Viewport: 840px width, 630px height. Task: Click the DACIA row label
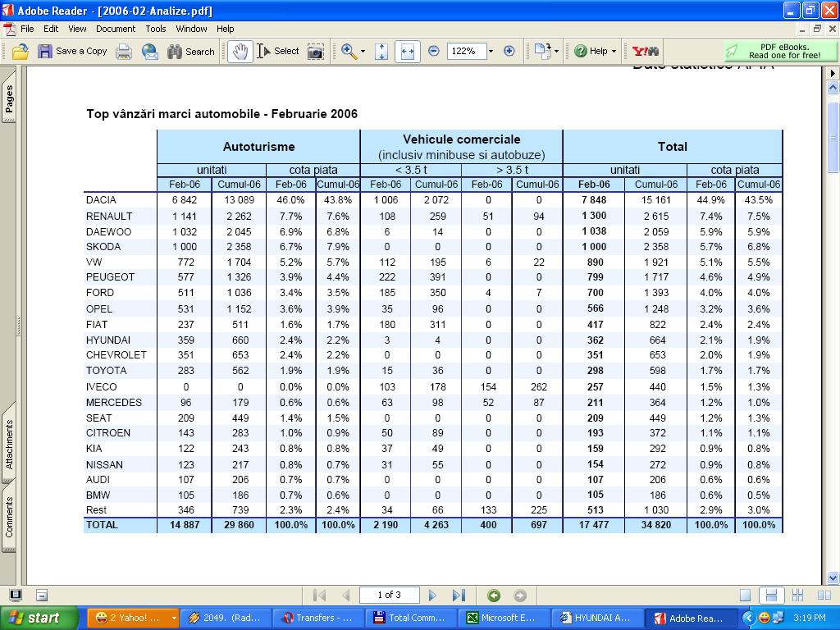[101, 200]
